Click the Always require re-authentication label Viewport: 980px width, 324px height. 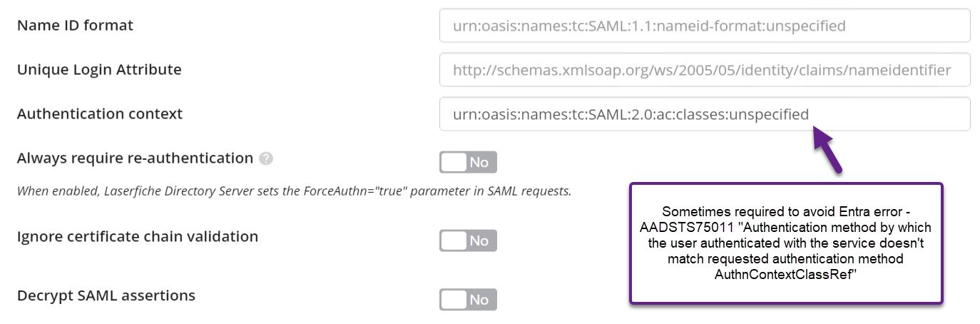click(x=135, y=158)
